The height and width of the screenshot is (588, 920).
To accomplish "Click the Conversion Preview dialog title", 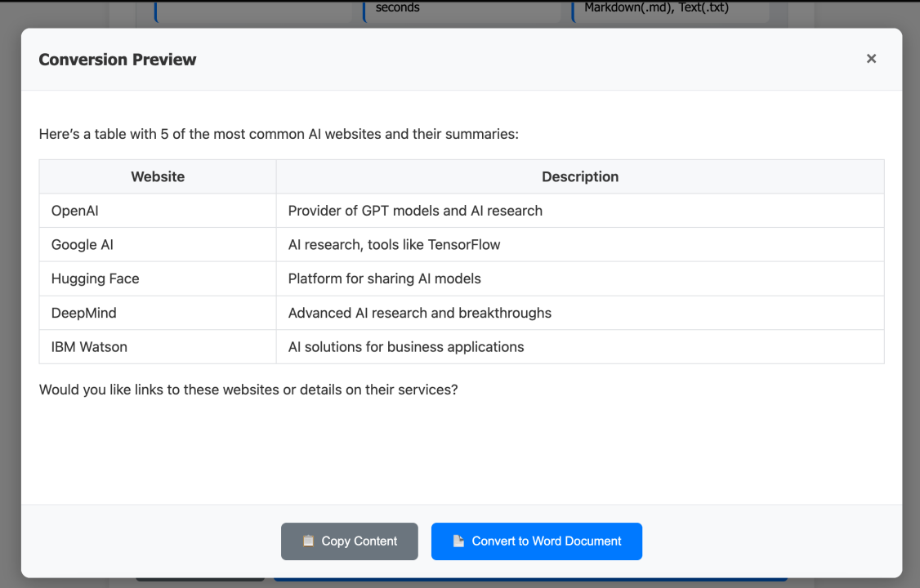I will point(118,60).
